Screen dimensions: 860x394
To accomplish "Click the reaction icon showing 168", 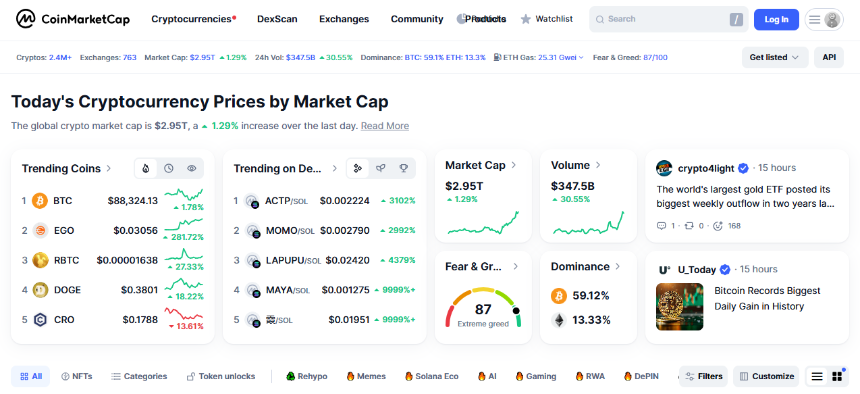I will (x=718, y=226).
